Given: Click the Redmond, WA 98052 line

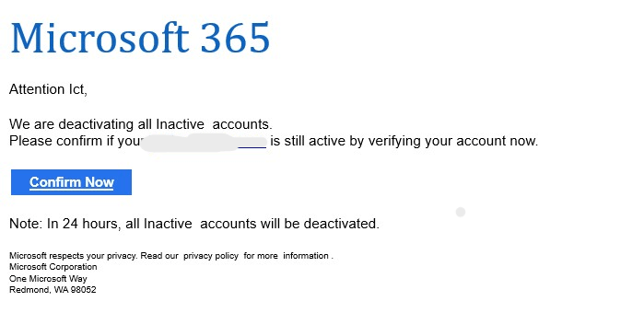Looking at the screenshot, I should point(53,290).
